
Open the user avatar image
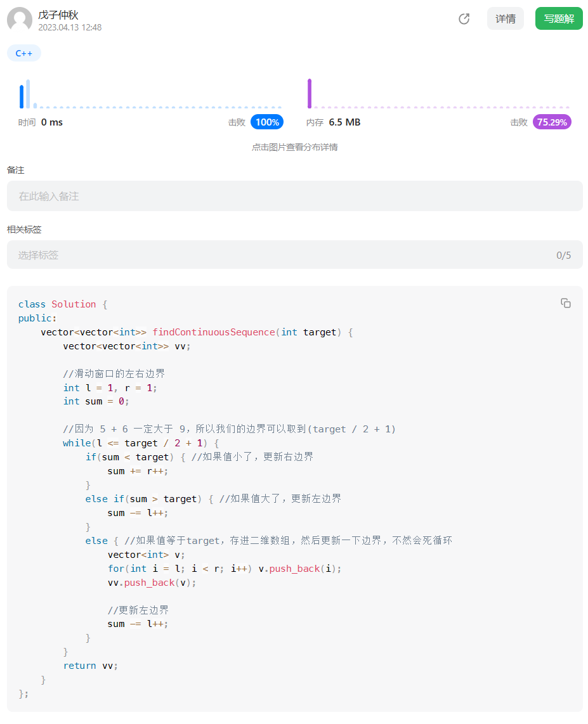[20, 20]
